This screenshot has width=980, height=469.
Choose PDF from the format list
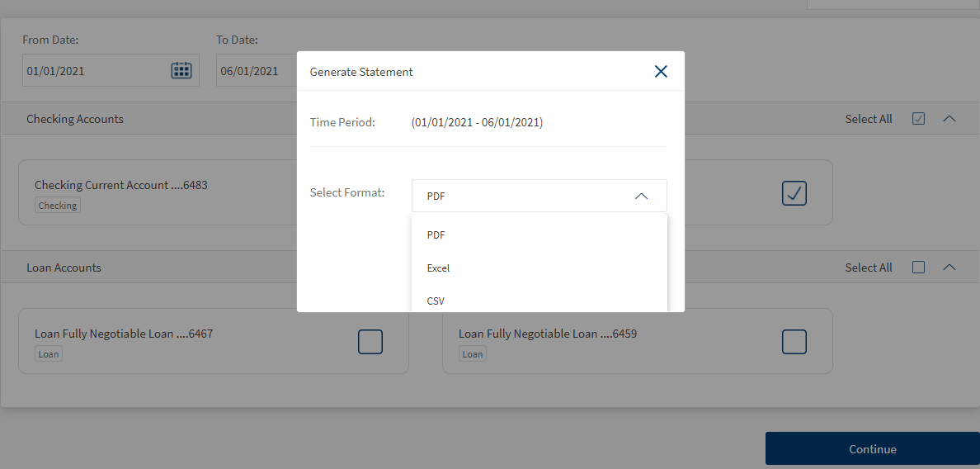(436, 235)
